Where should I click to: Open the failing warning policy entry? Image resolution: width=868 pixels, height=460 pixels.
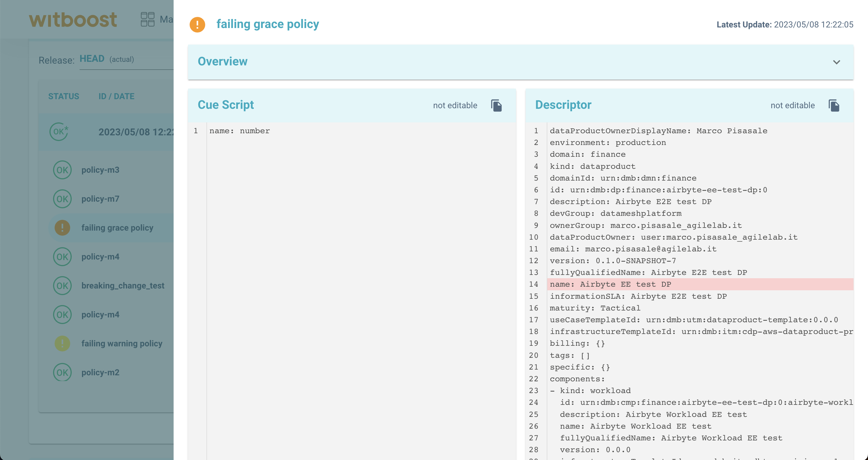click(x=122, y=343)
